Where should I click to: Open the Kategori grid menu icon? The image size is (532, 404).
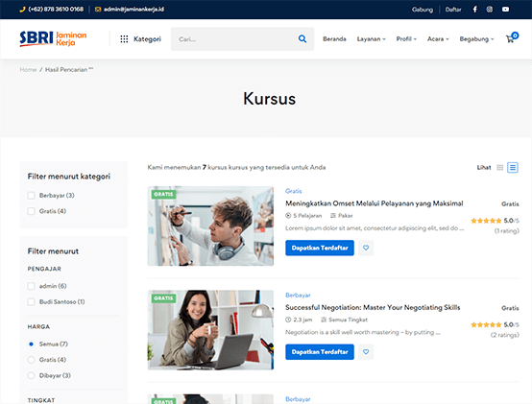point(124,39)
